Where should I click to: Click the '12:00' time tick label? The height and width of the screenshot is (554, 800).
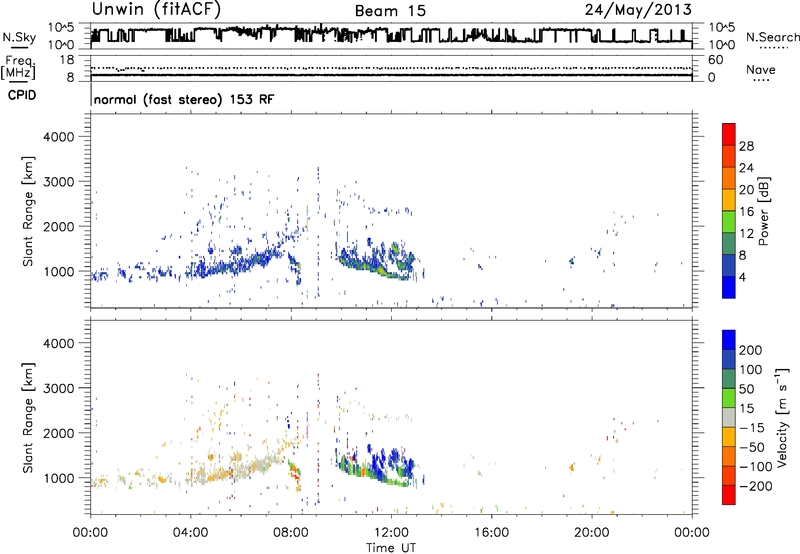click(x=391, y=533)
